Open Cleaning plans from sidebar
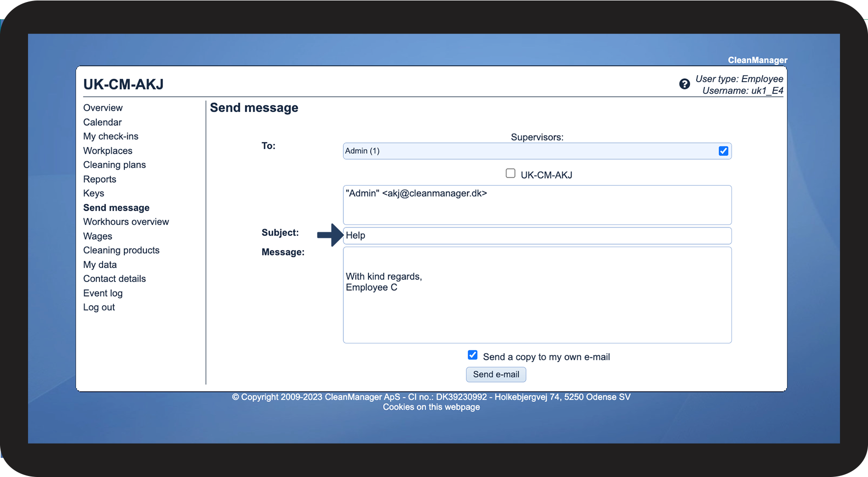Image resolution: width=868 pixels, height=477 pixels. 114,165
